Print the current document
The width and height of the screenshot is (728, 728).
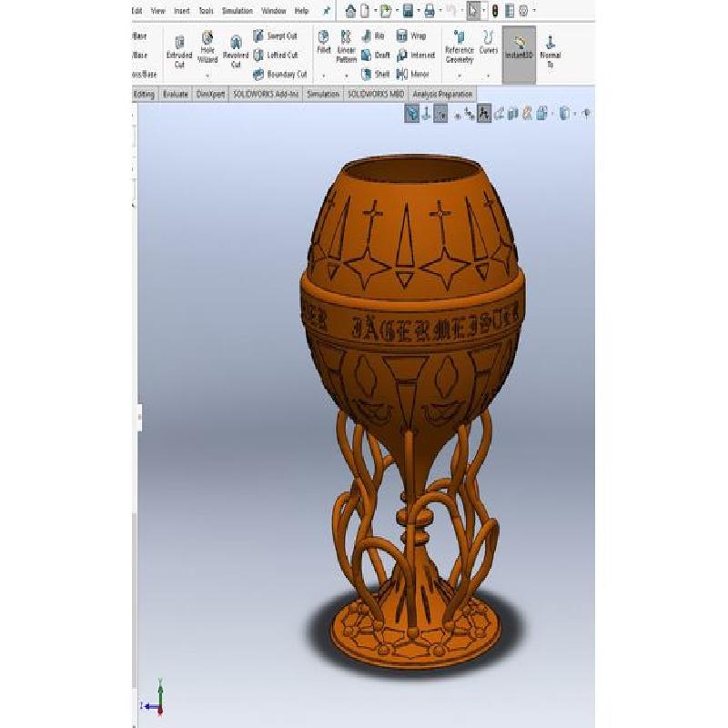(430, 11)
